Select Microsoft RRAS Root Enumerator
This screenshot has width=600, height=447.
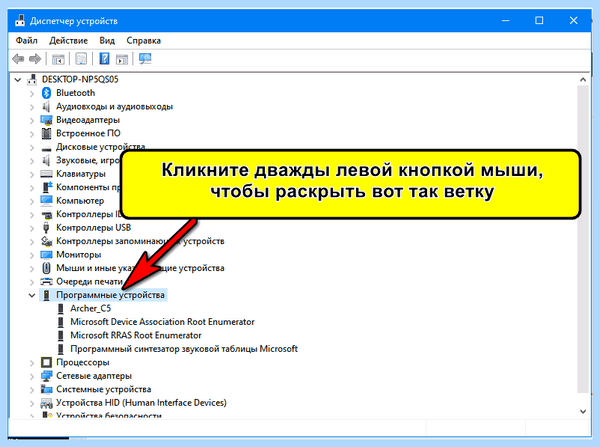(136, 335)
